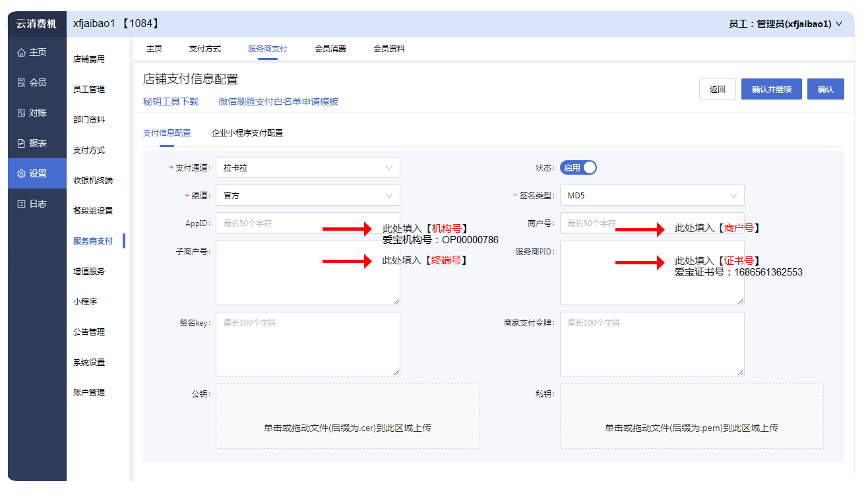Click the 确认并继续 button

[x=771, y=90]
